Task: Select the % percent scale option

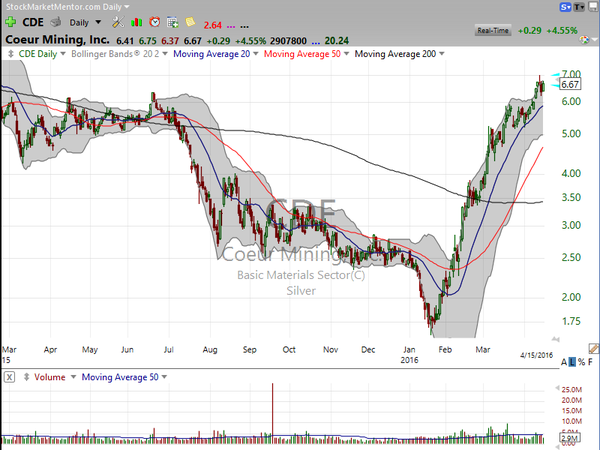Action: (582, 362)
